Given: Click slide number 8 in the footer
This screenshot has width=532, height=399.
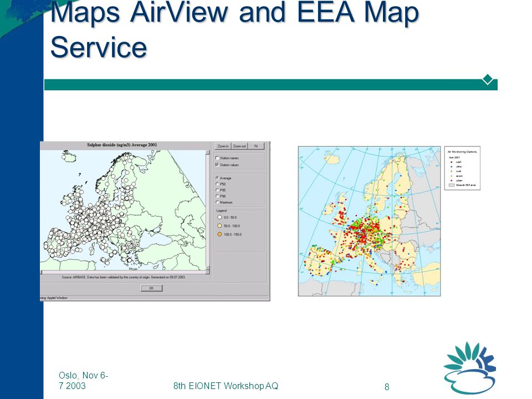Looking at the screenshot, I should tap(387, 387).
